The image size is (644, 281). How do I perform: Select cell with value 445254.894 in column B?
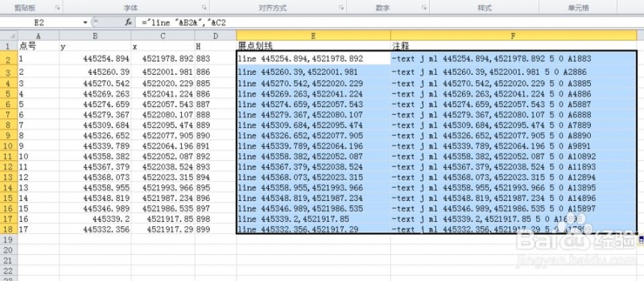(95, 58)
